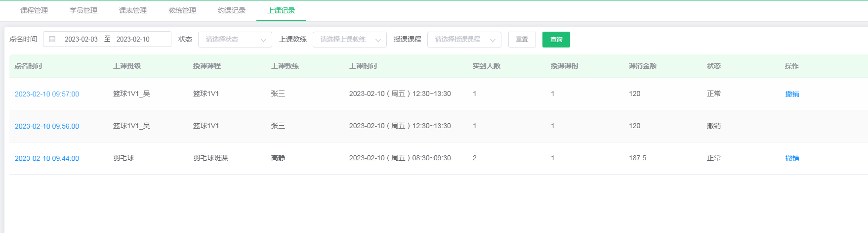Click the 点名时间 column header
The height and width of the screenshot is (233, 868).
(28, 66)
